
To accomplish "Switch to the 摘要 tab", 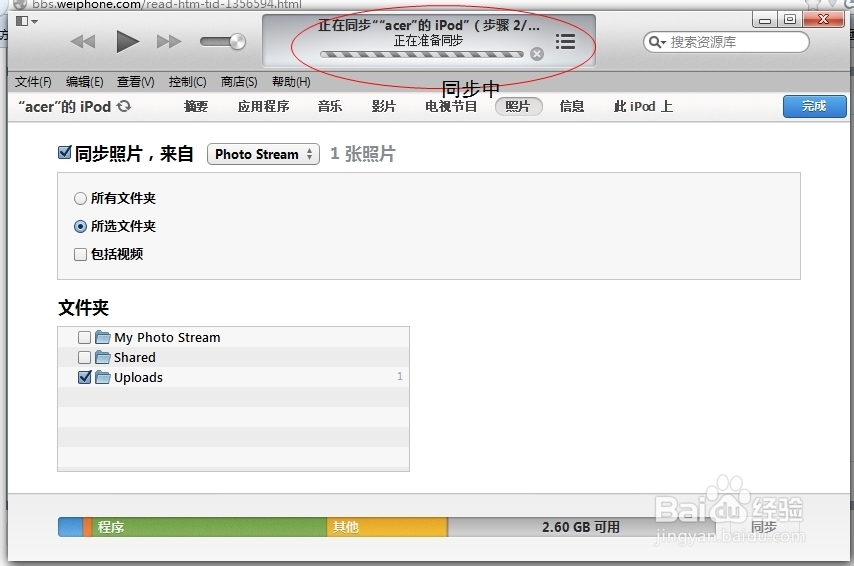I will point(196,106).
